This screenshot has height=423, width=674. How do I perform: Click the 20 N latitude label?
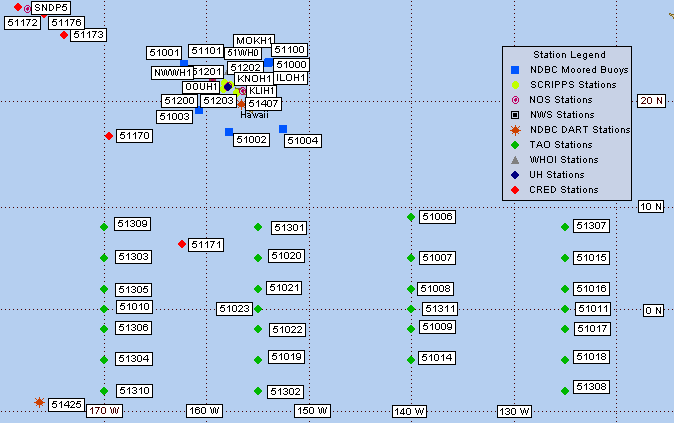pyautogui.click(x=651, y=101)
